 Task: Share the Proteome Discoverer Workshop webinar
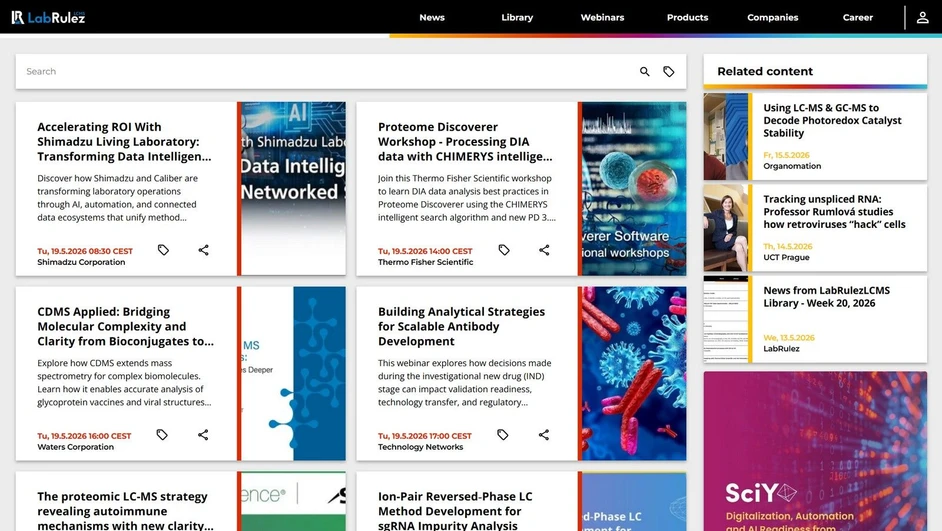coord(544,250)
